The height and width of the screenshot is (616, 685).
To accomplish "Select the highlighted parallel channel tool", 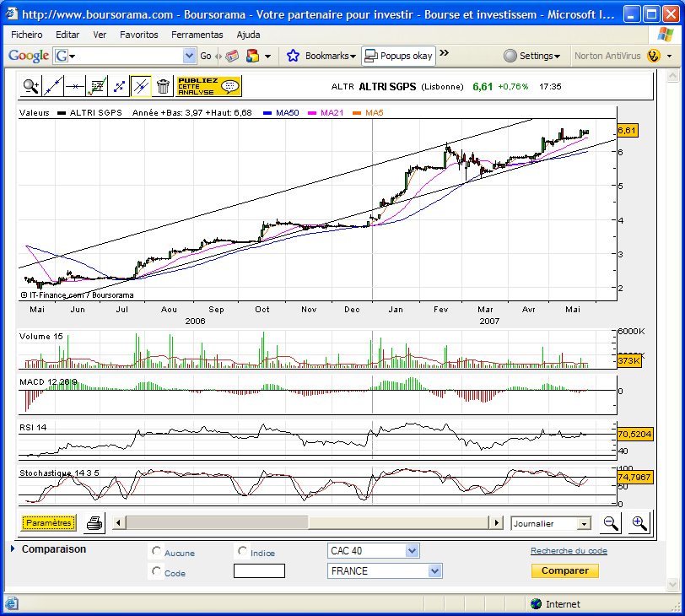I will [x=141, y=86].
